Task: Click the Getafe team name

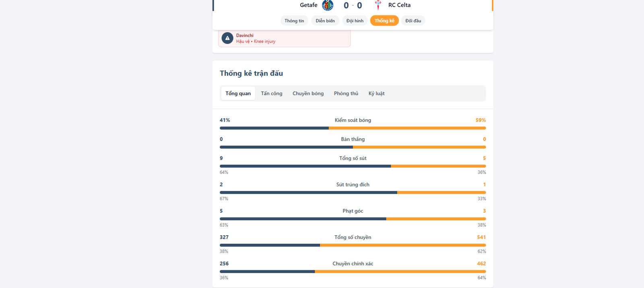Action: tap(308, 5)
